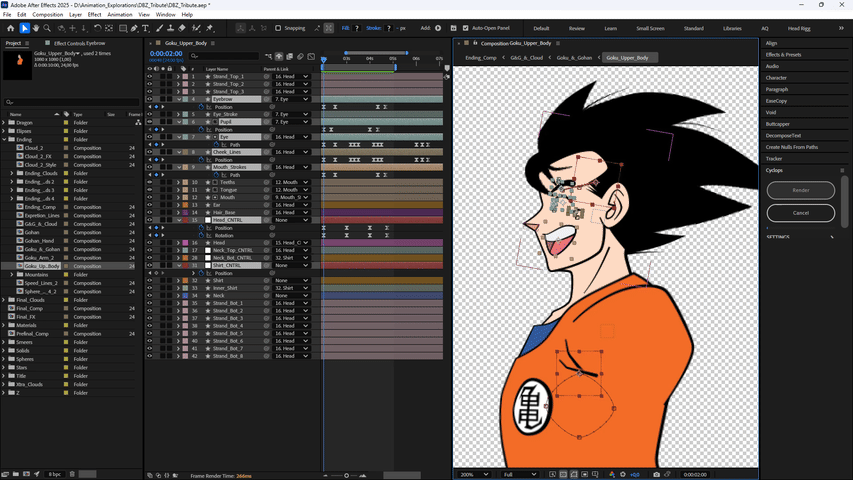Open the Effects & Presets panel

click(783, 54)
